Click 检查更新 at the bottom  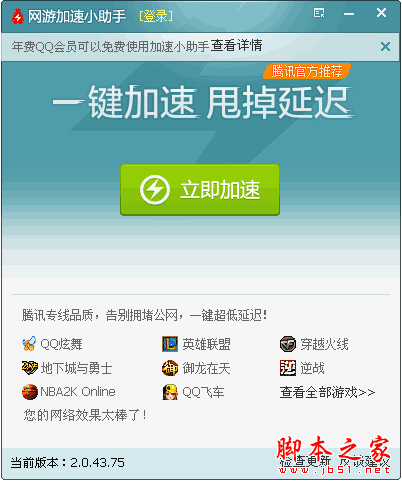[305, 461]
